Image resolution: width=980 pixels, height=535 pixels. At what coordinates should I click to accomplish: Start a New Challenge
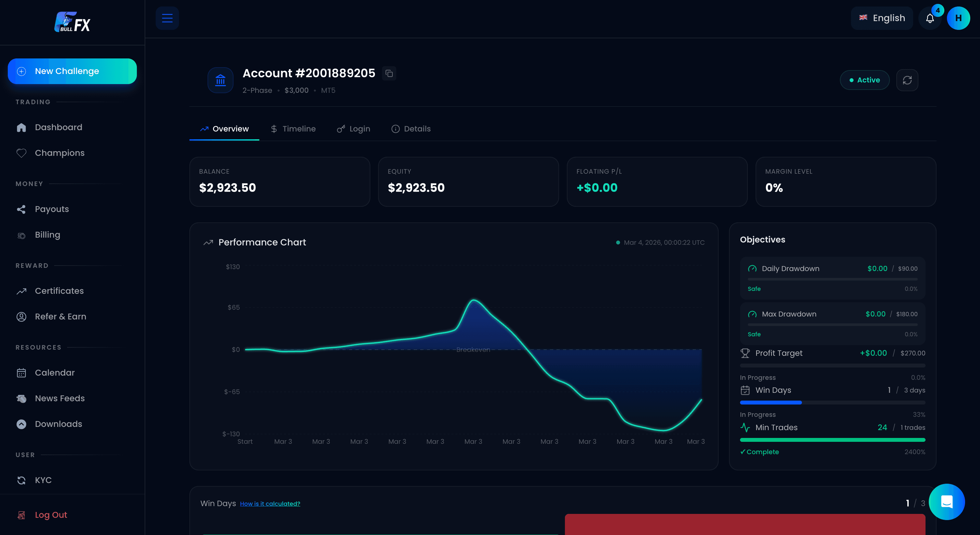pos(72,71)
